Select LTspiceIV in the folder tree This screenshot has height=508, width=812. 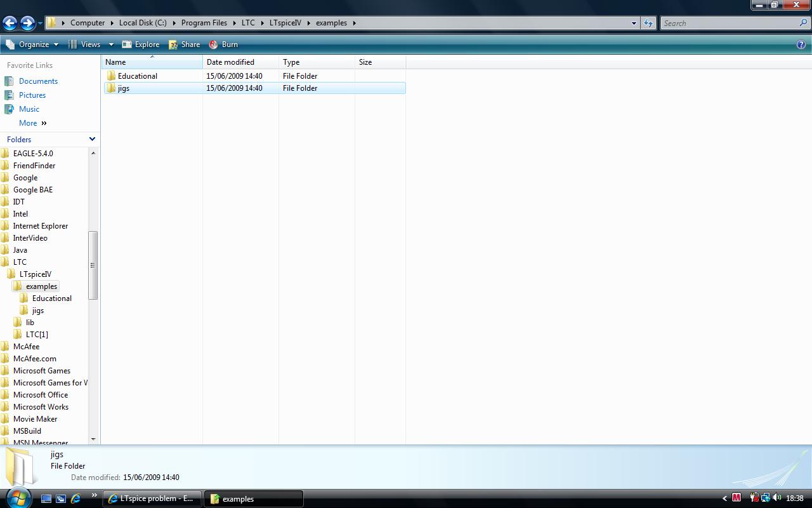coord(36,274)
